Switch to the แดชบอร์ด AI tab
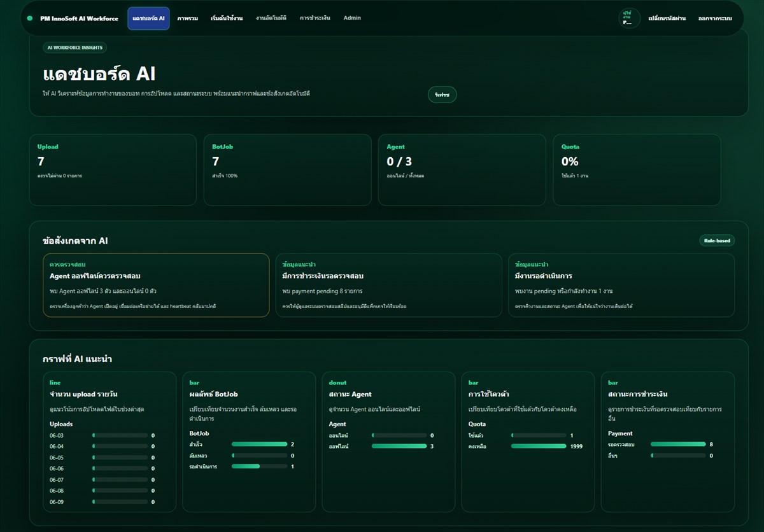The width and height of the screenshot is (764, 532). click(148, 18)
